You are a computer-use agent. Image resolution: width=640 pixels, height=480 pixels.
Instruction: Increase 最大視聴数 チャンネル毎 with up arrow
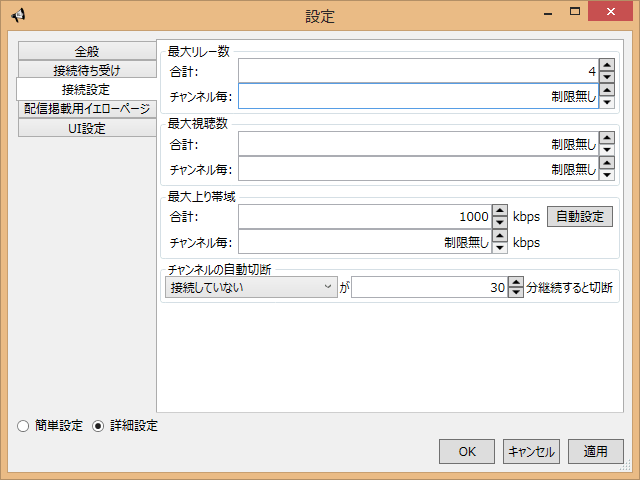click(x=607, y=163)
